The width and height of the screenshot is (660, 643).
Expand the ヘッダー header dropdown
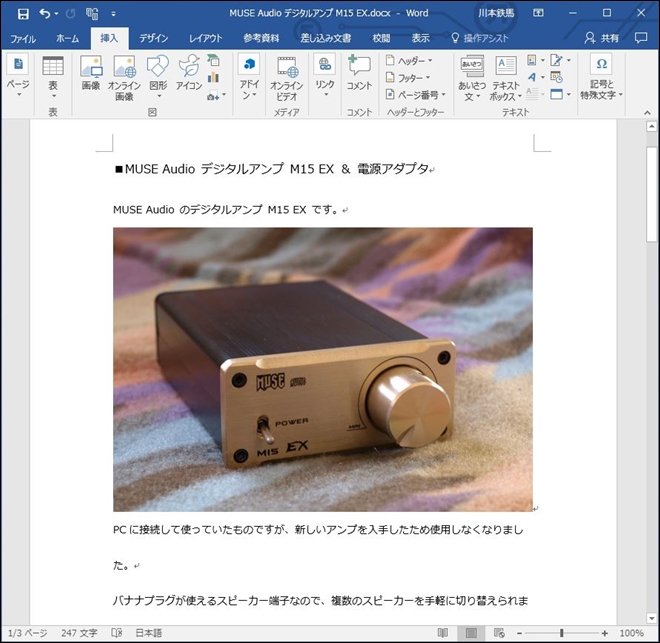click(409, 60)
